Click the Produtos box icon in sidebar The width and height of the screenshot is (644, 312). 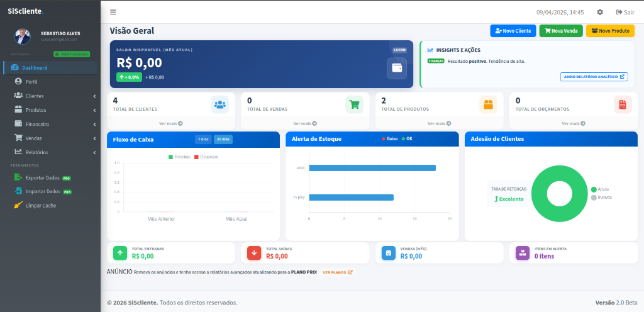18,109
